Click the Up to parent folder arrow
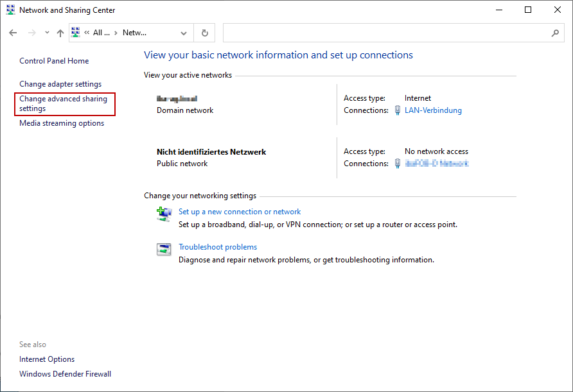 pos(60,33)
